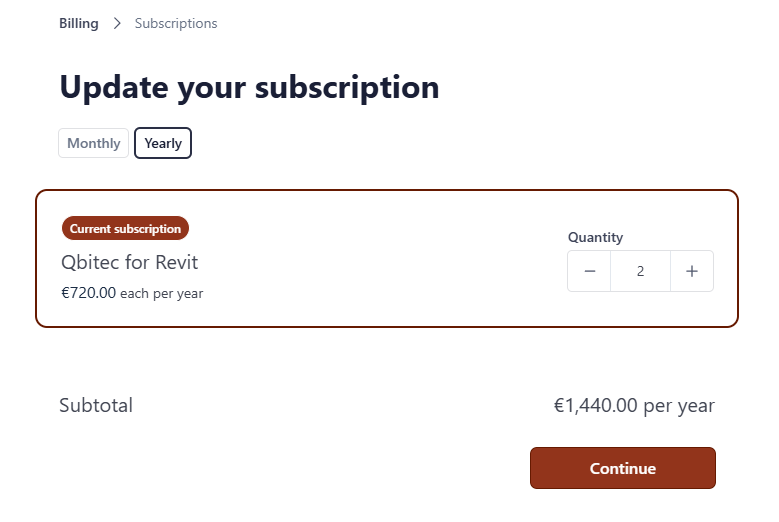Increase quantity with the plus icon
This screenshot has width=779, height=522.
tap(691, 271)
